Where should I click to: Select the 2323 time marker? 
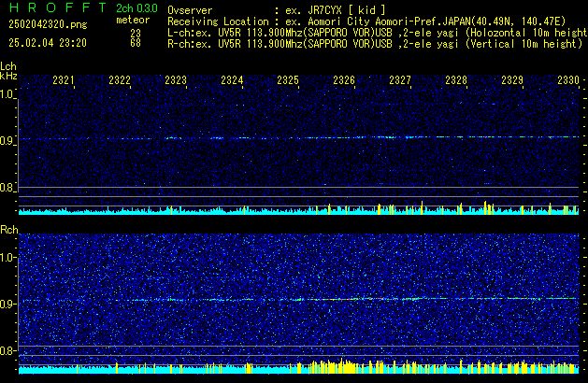(176, 80)
